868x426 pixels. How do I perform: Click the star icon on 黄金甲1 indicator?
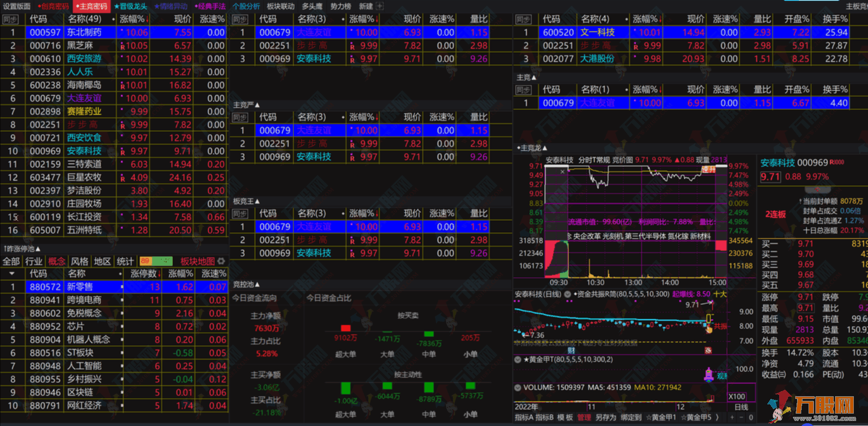tap(650, 418)
